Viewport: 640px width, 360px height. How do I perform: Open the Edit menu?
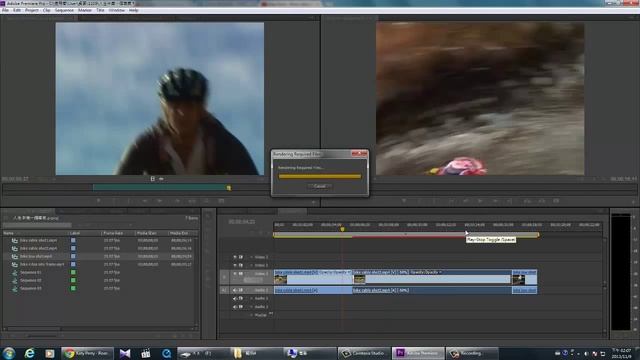[x=17, y=10]
